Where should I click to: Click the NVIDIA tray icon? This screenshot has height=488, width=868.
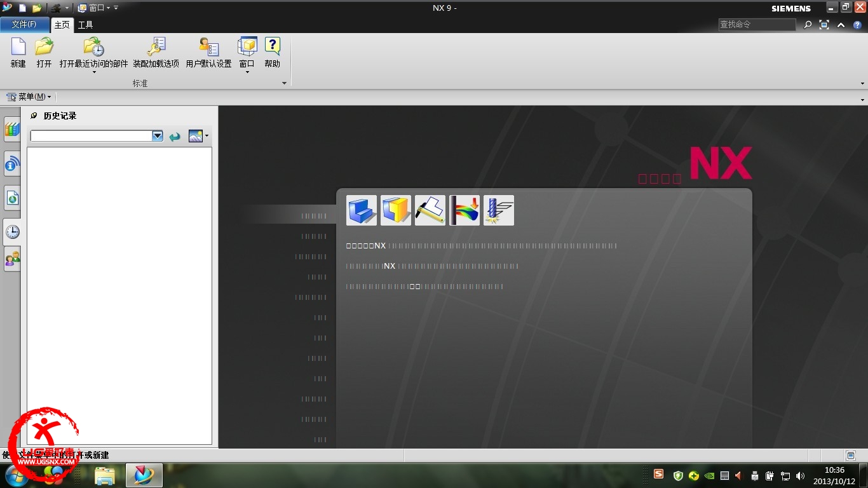[x=709, y=475]
